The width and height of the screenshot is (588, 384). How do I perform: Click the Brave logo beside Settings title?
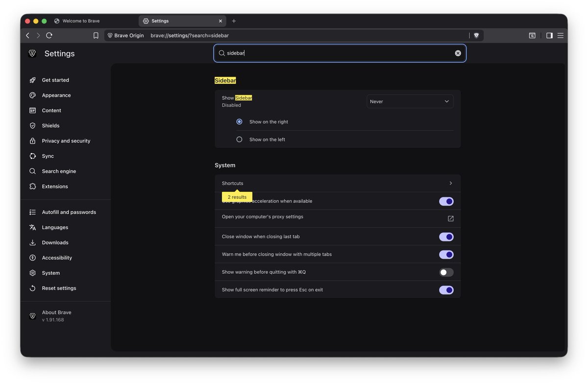[32, 53]
